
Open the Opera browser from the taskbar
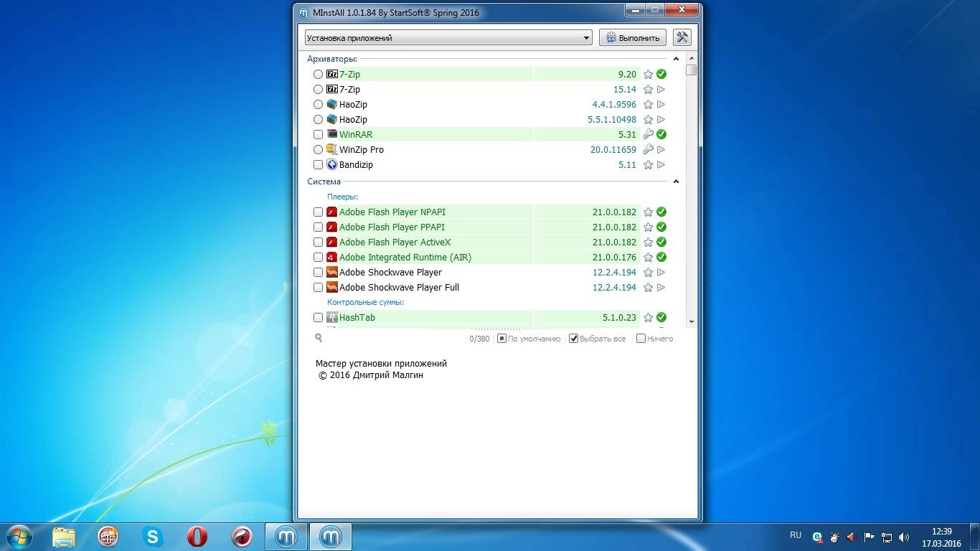[197, 536]
